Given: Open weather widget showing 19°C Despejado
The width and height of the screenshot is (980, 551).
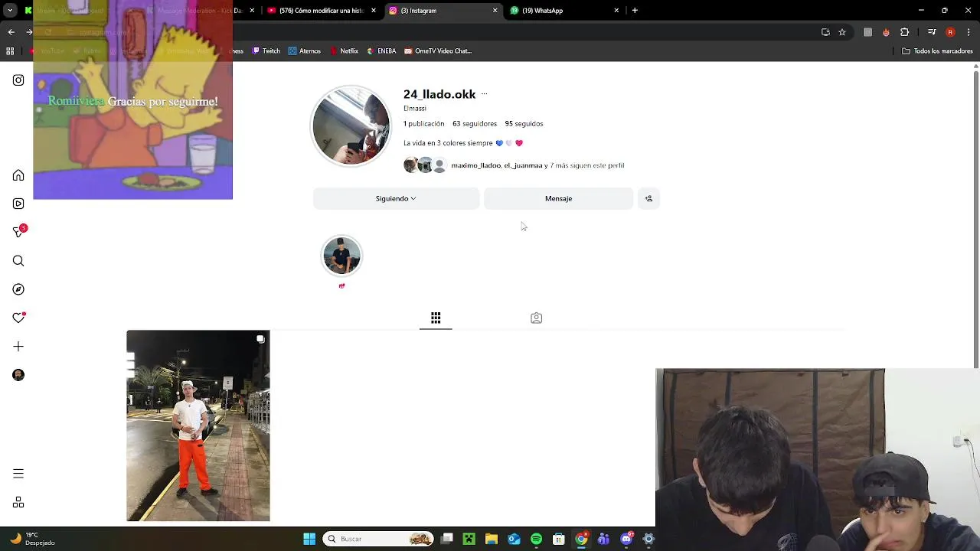Looking at the screenshot, I should click(x=32, y=539).
